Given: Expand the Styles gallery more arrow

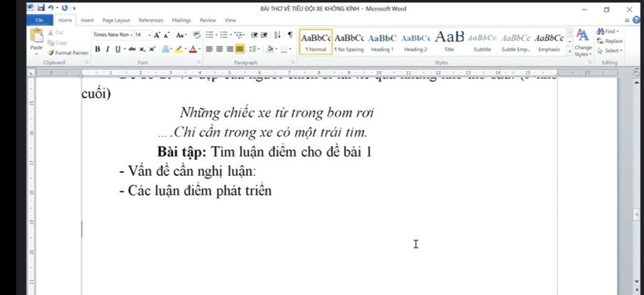Looking at the screenshot, I should 570,52.
